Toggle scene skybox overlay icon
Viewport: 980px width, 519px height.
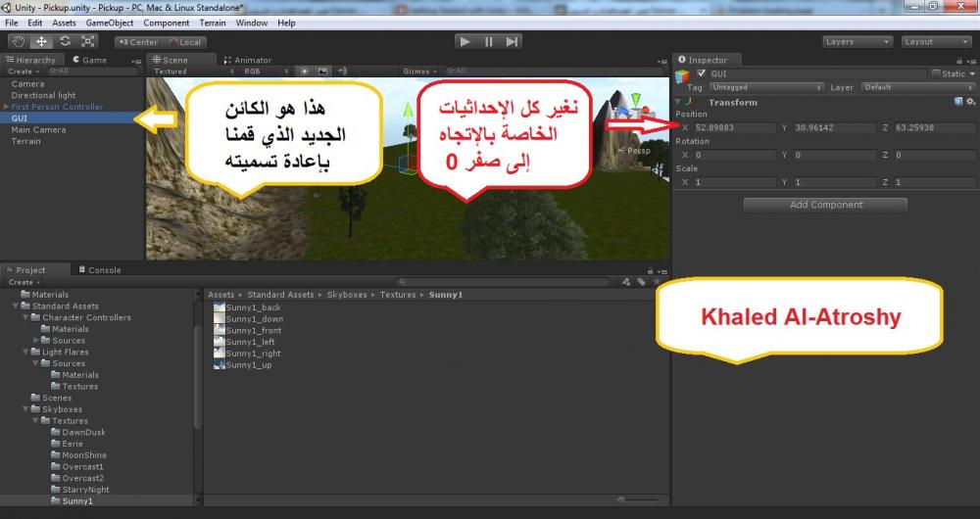click(x=322, y=71)
